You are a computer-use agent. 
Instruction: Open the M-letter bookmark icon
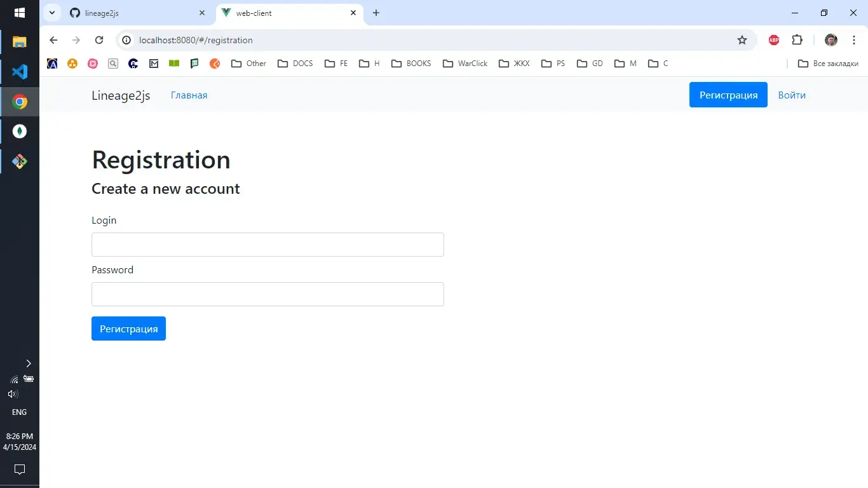point(154,64)
